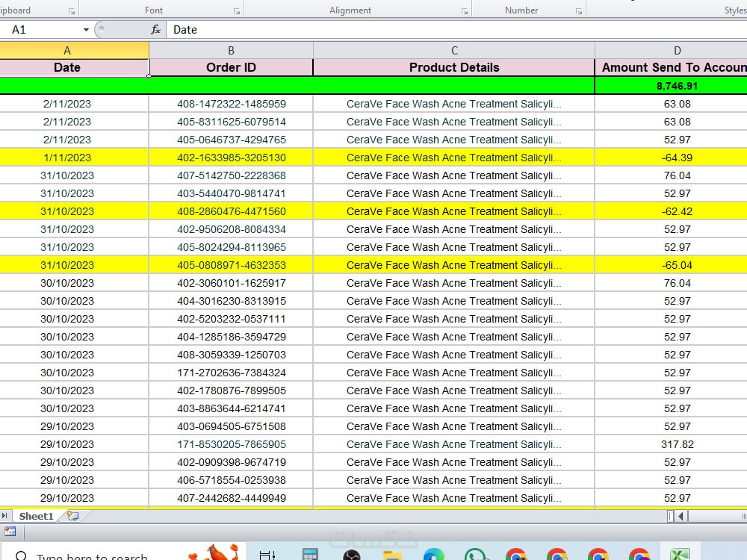Click the horizontal scrollbar left arrow
Viewport: 747px width, 560px height.
681,516
